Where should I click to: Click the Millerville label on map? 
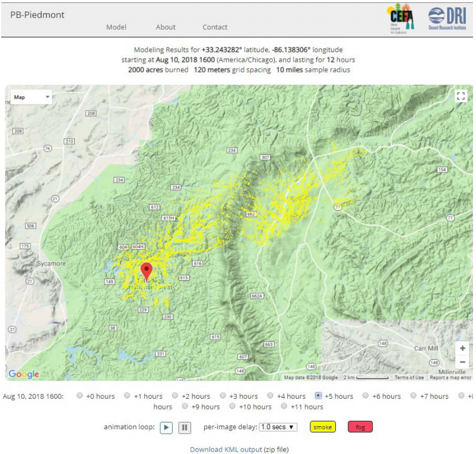pos(452,372)
